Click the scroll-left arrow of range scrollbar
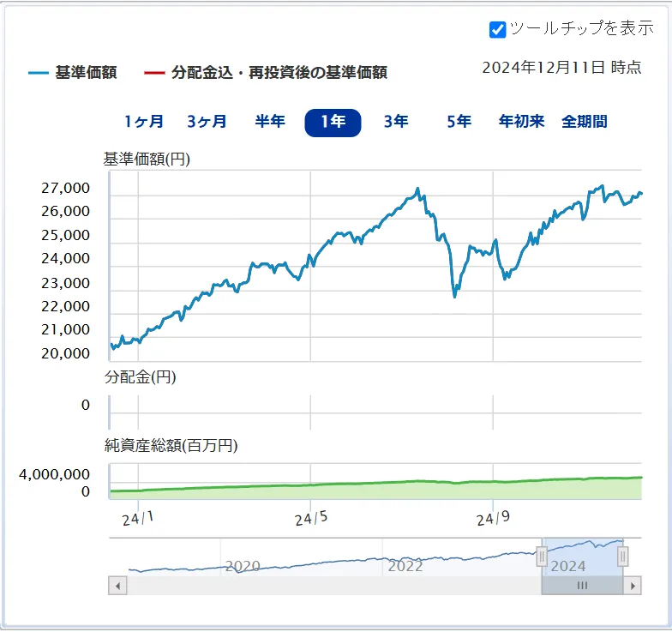The width and height of the screenshot is (672, 632). 117,586
